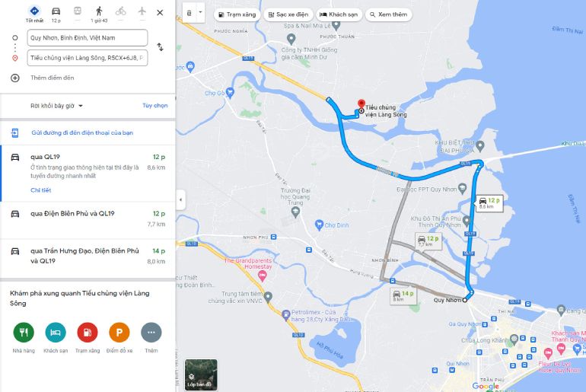Select the driving travel mode icon

56,11
